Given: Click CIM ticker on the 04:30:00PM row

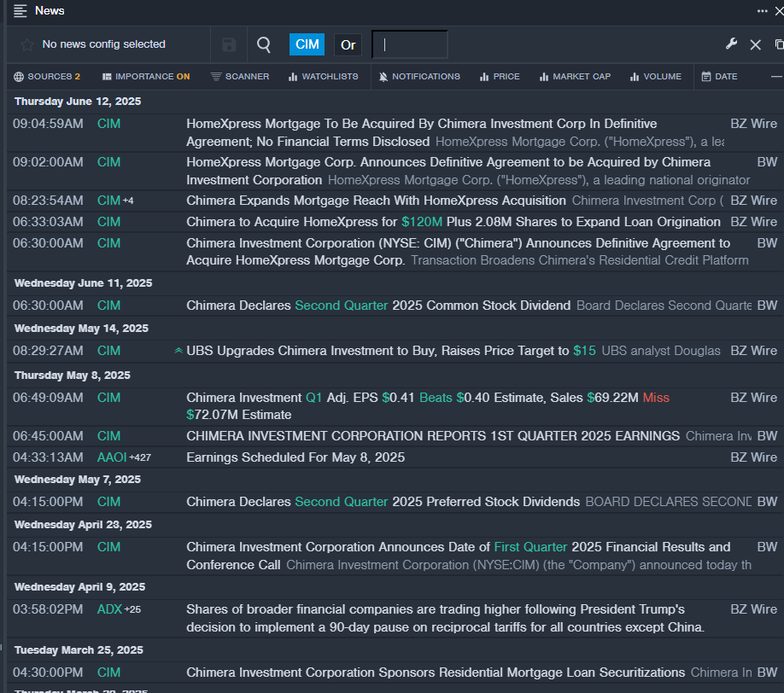Looking at the screenshot, I should click(108, 673).
